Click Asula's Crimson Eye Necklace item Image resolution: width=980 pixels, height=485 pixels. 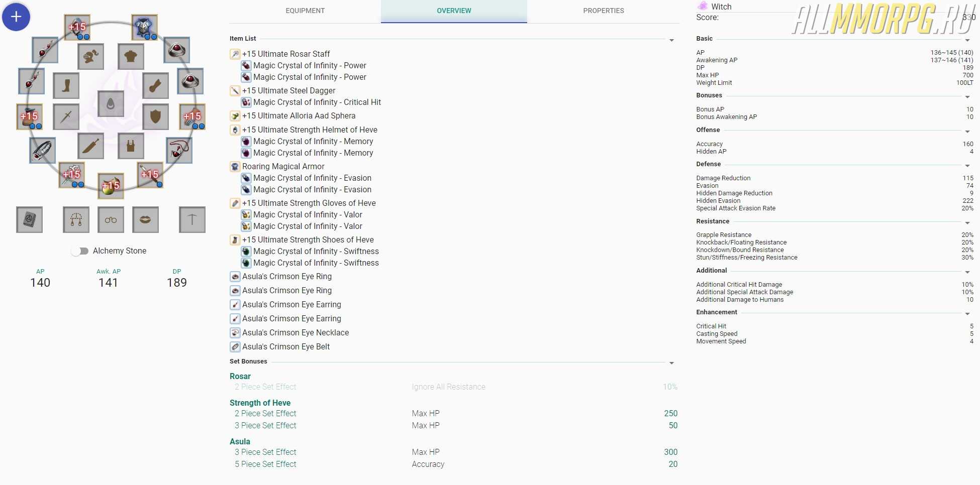coord(296,332)
